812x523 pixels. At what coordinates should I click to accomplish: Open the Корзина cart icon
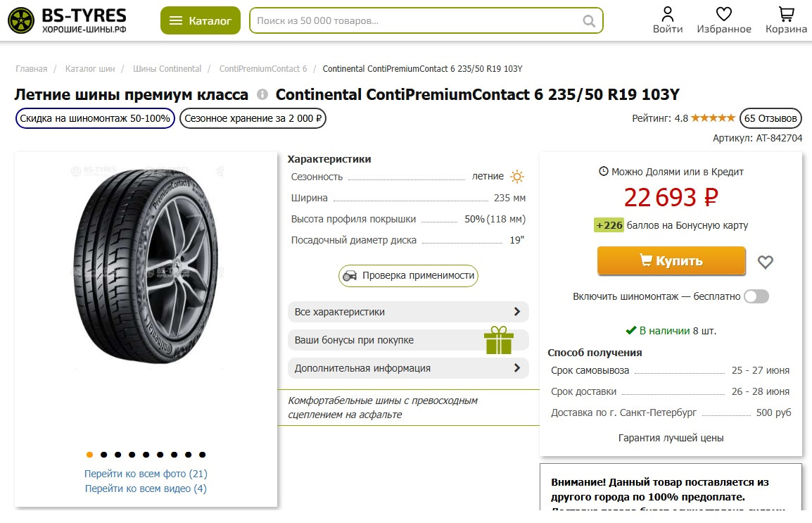point(786,14)
